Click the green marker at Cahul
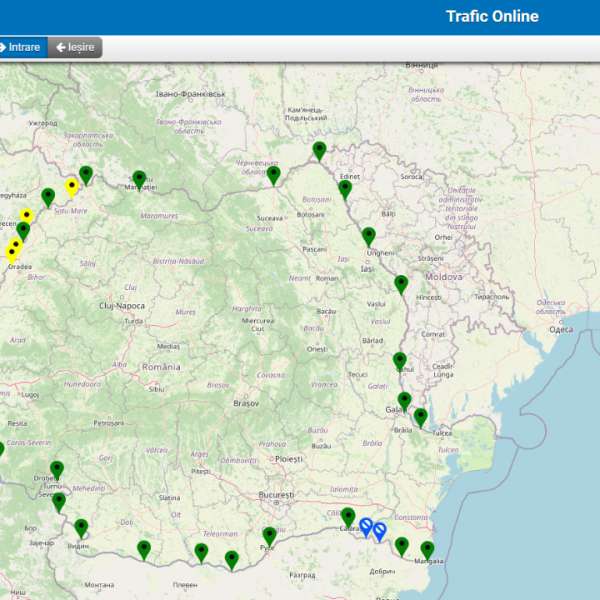Viewport: 600px width, 600px height. click(400, 362)
